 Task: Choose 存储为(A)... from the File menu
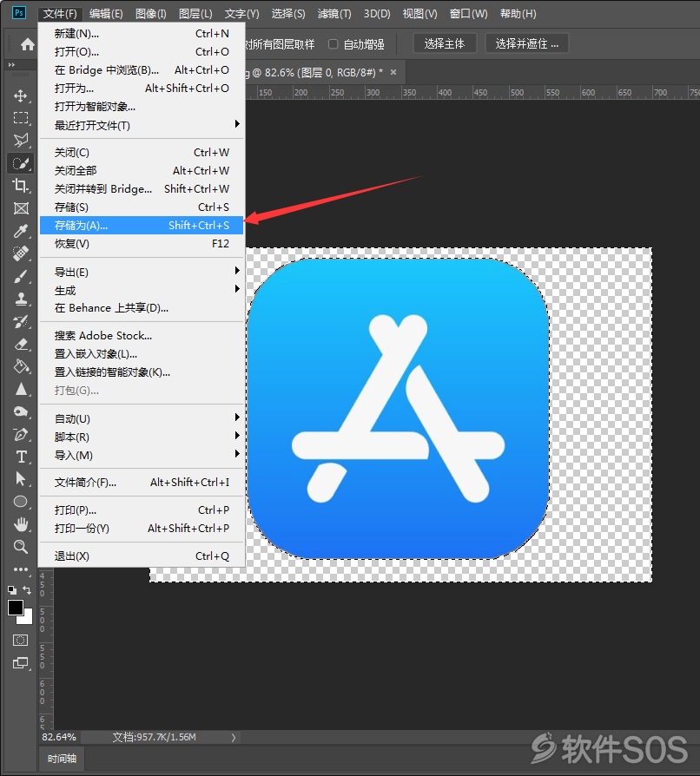coord(142,226)
